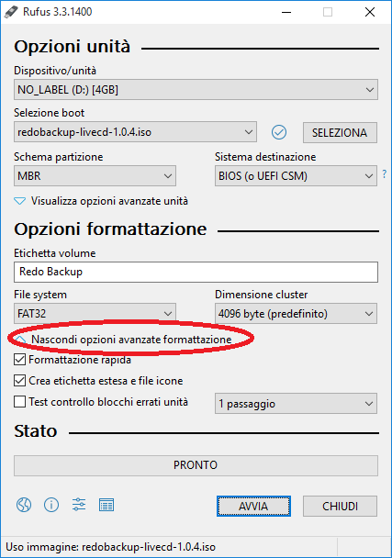This screenshot has width=392, height=558.
Task: Toggle Formattazione rapida checkbox
Action: [x=19, y=360]
